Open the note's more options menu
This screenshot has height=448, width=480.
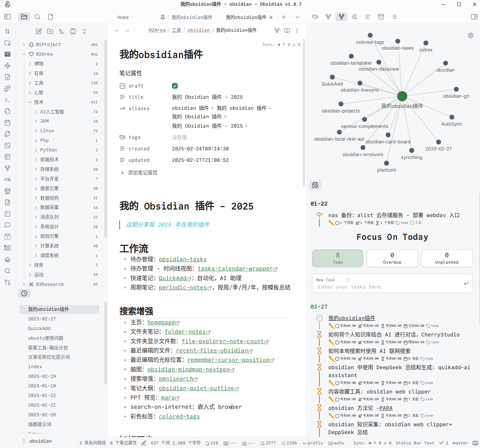coord(297,31)
